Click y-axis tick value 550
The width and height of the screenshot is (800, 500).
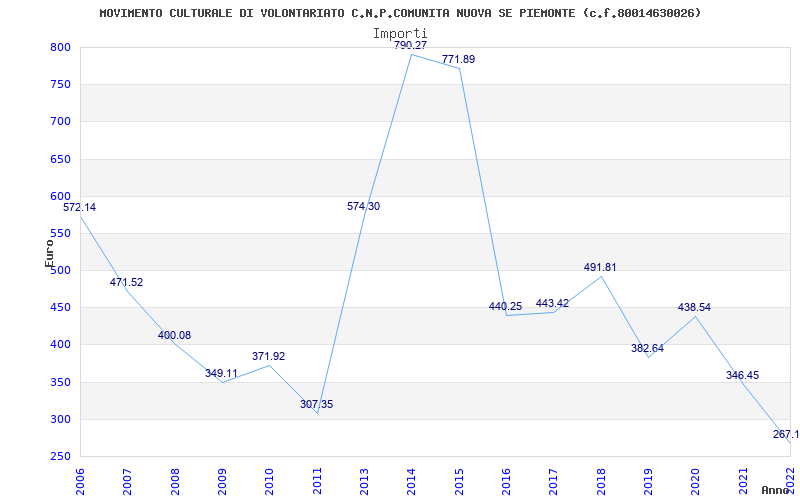click(x=60, y=234)
